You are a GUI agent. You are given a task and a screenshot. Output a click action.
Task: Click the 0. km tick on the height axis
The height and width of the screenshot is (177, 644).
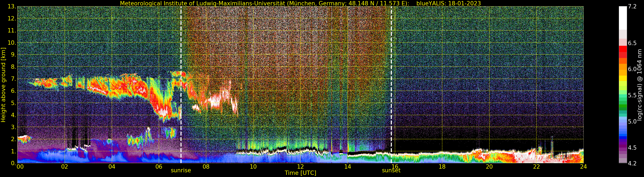pos(14,163)
